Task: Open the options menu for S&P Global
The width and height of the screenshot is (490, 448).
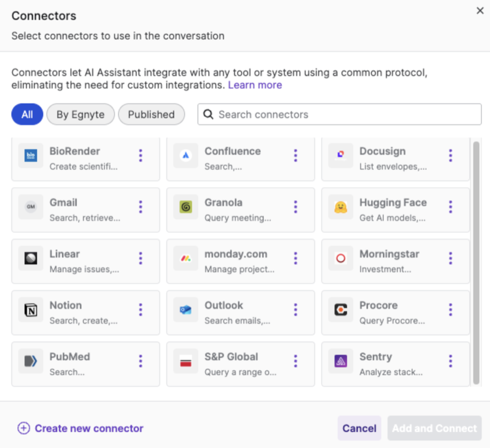Action: pyautogui.click(x=295, y=362)
